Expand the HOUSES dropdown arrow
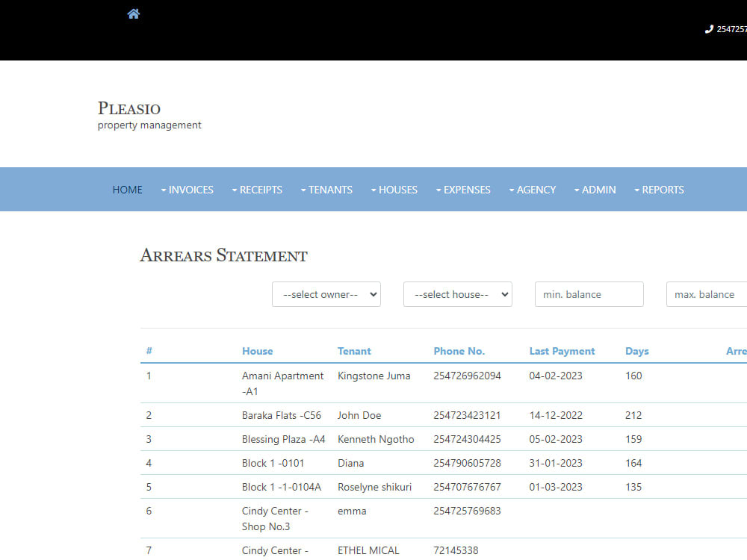747x560 pixels. (373, 190)
